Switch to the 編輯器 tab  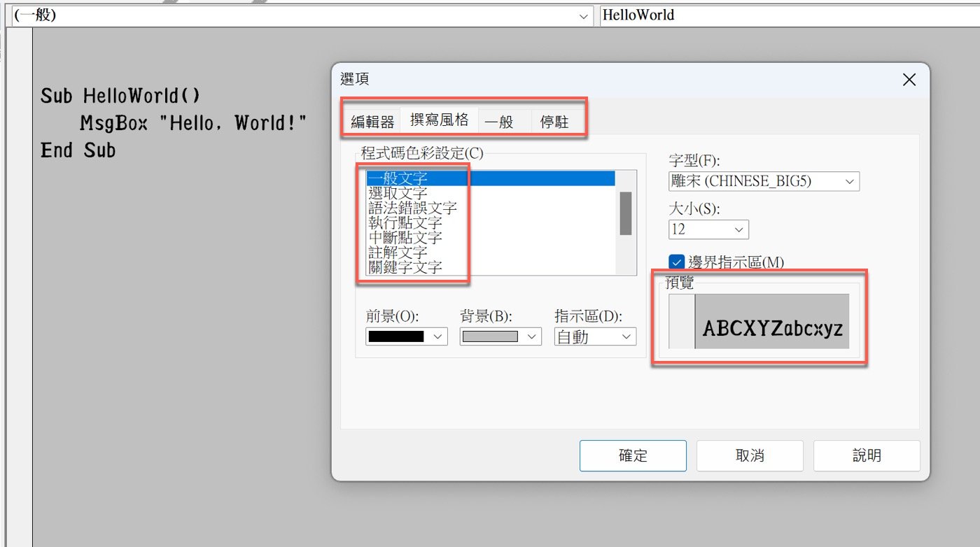tap(372, 122)
